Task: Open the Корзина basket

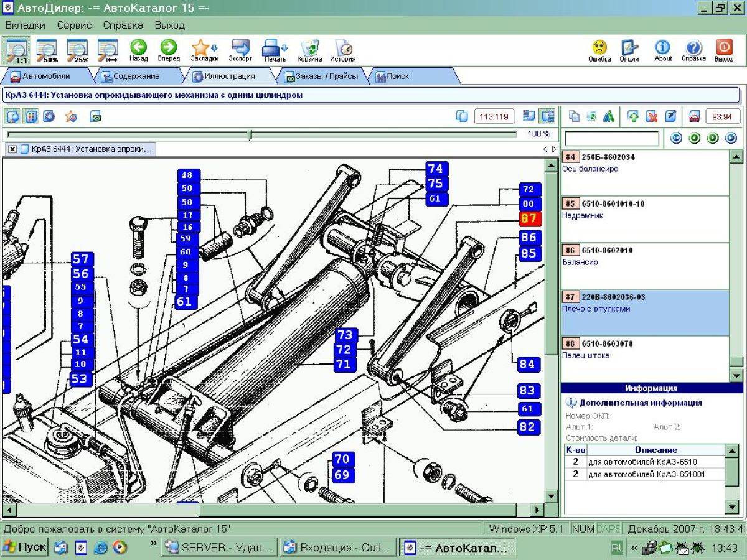Action: [x=310, y=50]
